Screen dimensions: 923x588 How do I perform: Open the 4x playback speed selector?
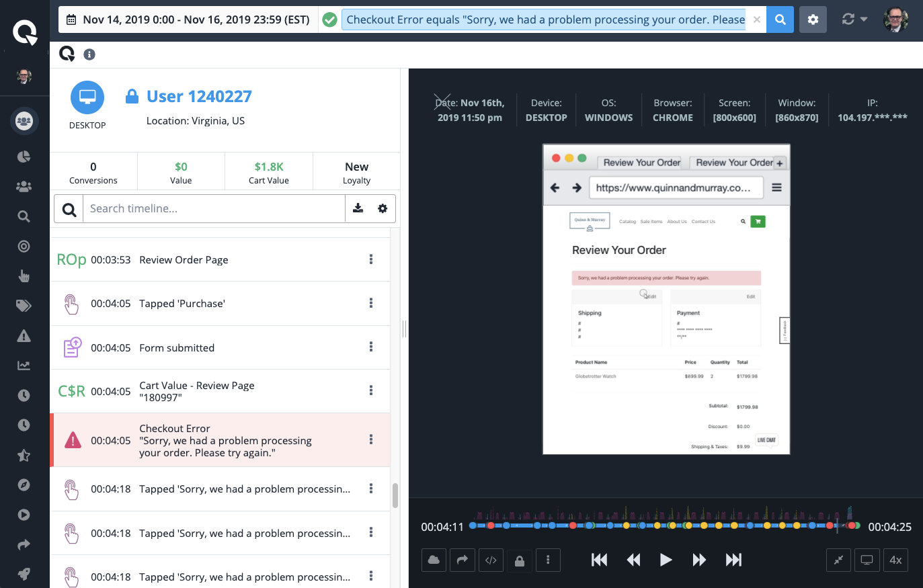pos(895,560)
